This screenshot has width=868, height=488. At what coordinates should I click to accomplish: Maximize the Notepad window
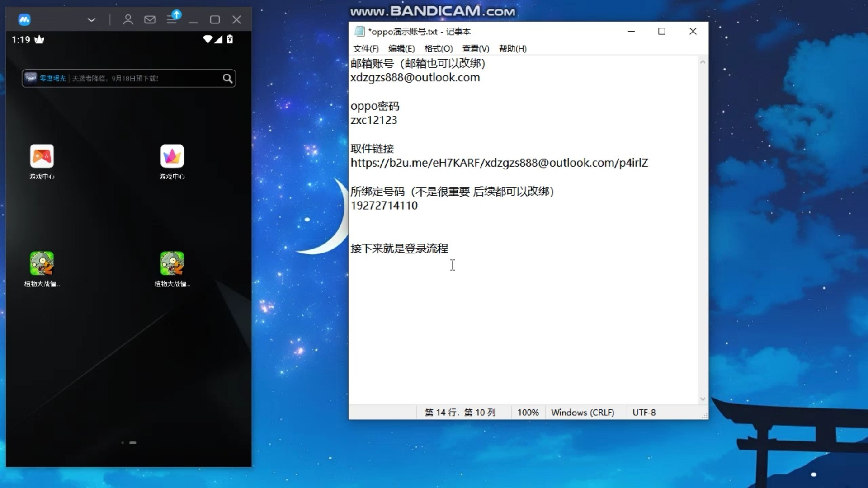click(x=662, y=31)
